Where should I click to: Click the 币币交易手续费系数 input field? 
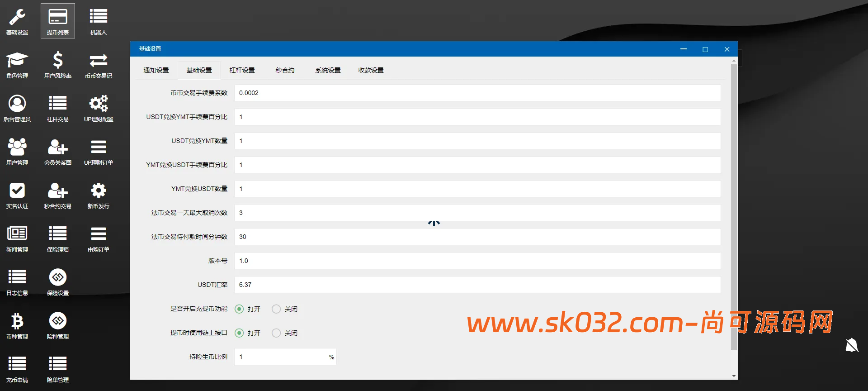[x=477, y=93]
